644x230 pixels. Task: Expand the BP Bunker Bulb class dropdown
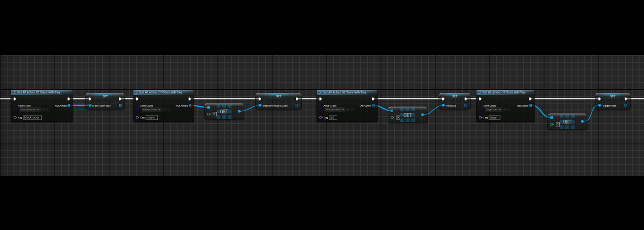click(335, 109)
